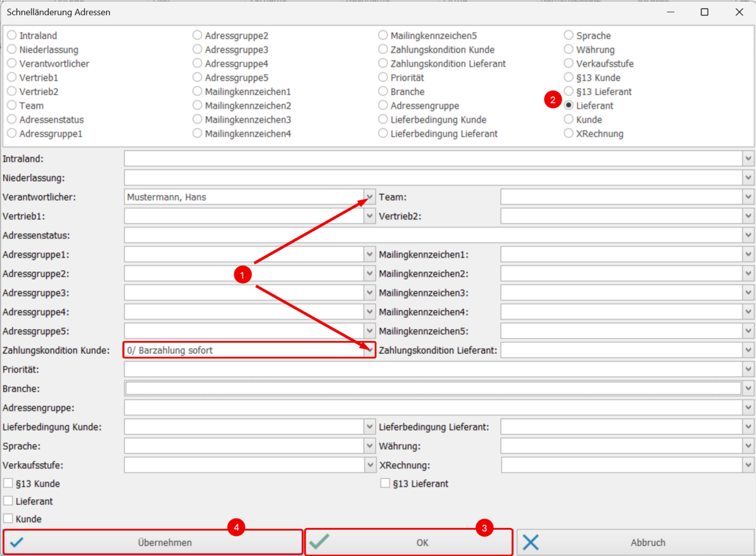Expand the Team combo box arrow
Image resolution: width=756 pixels, height=556 pixels.
pos(748,197)
